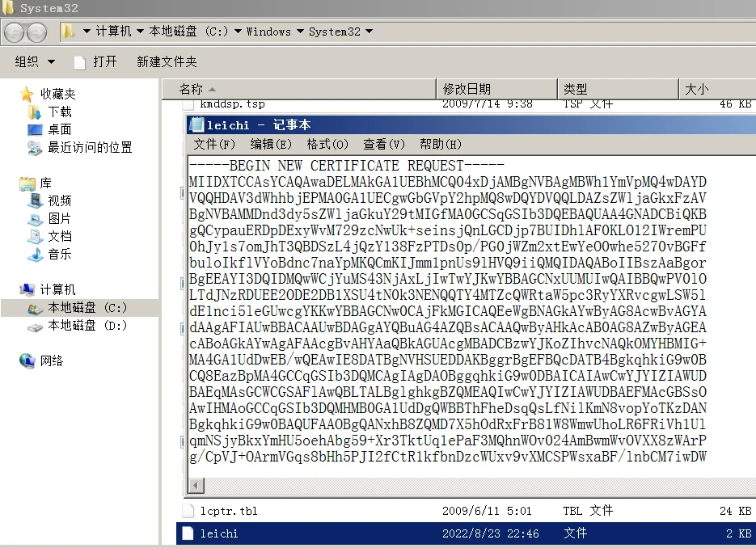Image resolution: width=756 pixels, height=548 pixels.
Task: Select 音乐 under Libraries
Action: point(60,254)
